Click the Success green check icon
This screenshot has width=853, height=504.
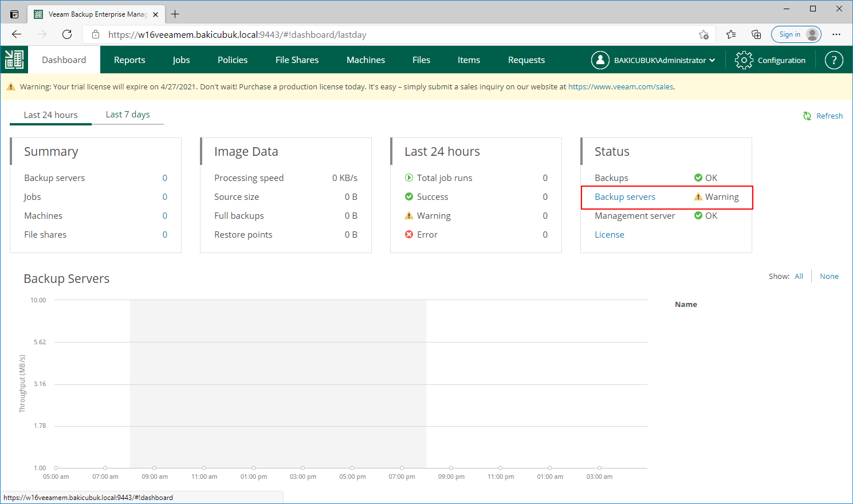(x=409, y=196)
